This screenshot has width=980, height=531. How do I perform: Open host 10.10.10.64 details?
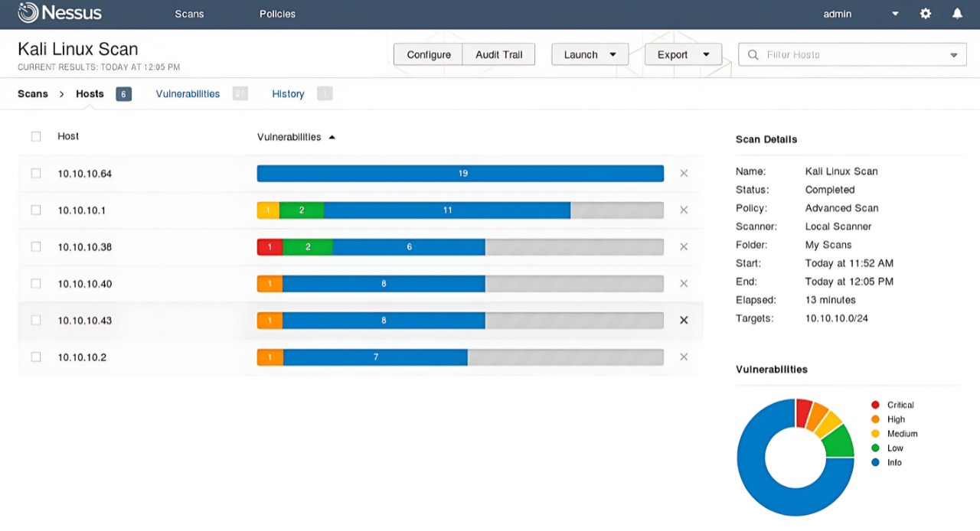tap(84, 174)
